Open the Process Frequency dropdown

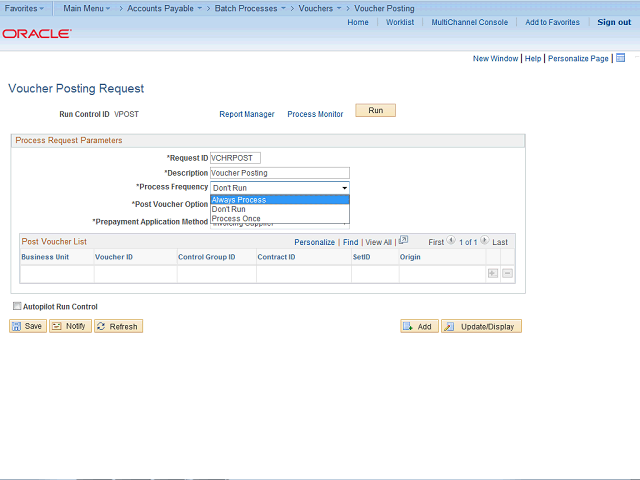click(280, 188)
